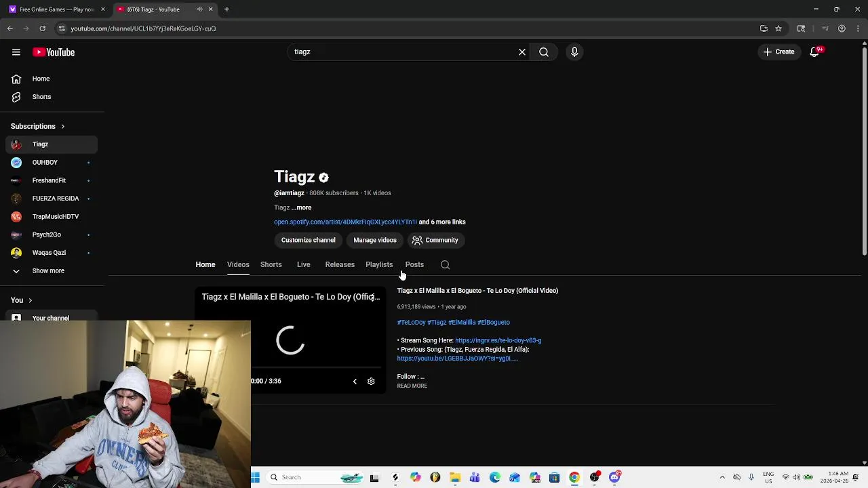Switch to the Shorts channel tab
The width and height of the screenshot is (868, 488).
[x=271, y=264]
